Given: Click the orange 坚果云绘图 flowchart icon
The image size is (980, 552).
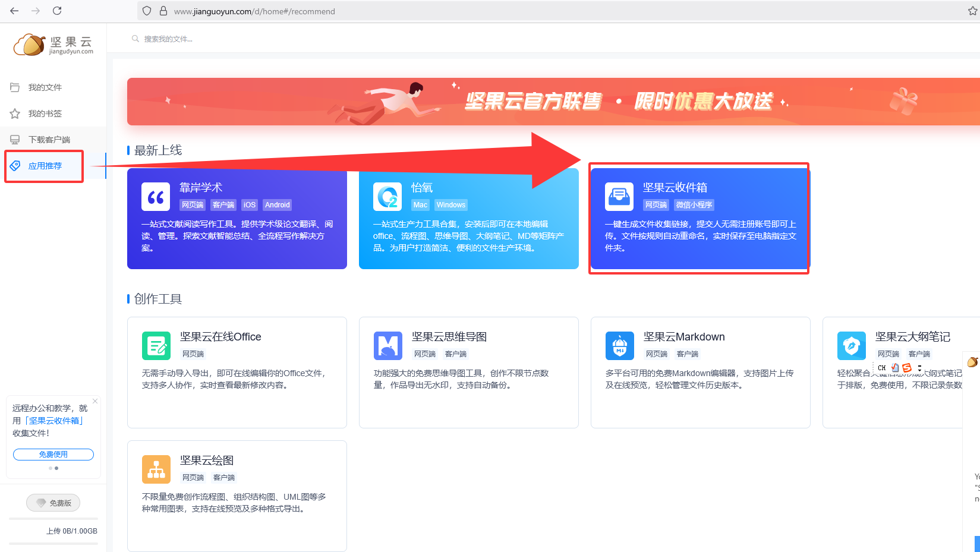Looking at the screenshot, I should click(x=156, y=469).
